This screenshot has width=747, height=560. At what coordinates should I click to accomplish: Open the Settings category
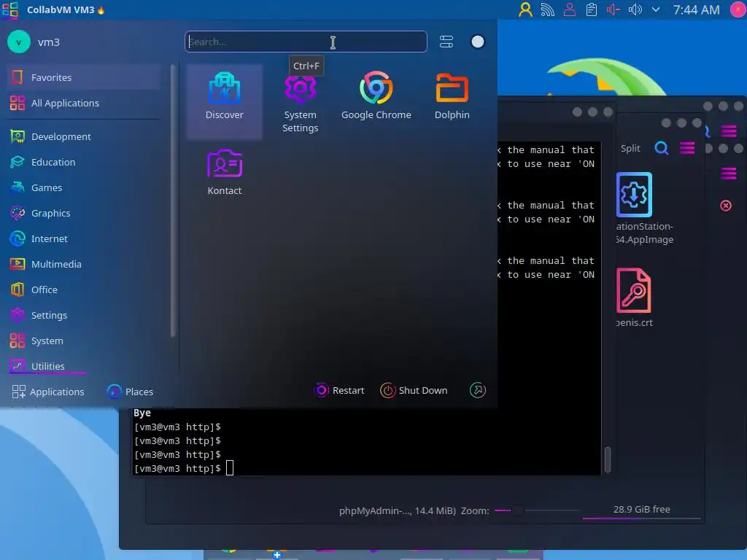click(83, 315)
